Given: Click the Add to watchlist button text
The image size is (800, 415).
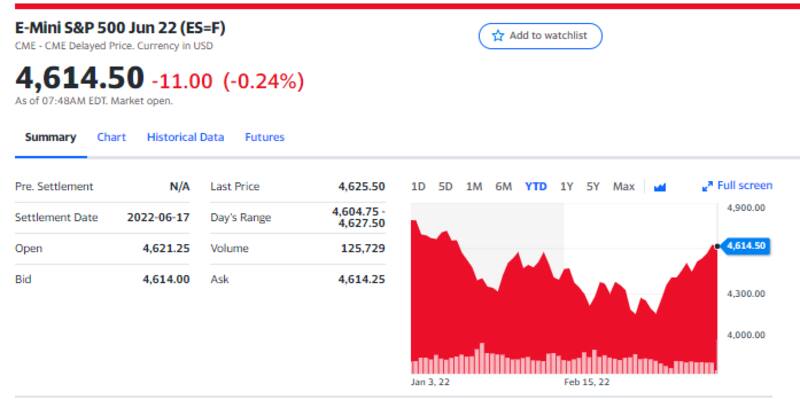Looking at the screenshot, I should [x=548, y=36].
